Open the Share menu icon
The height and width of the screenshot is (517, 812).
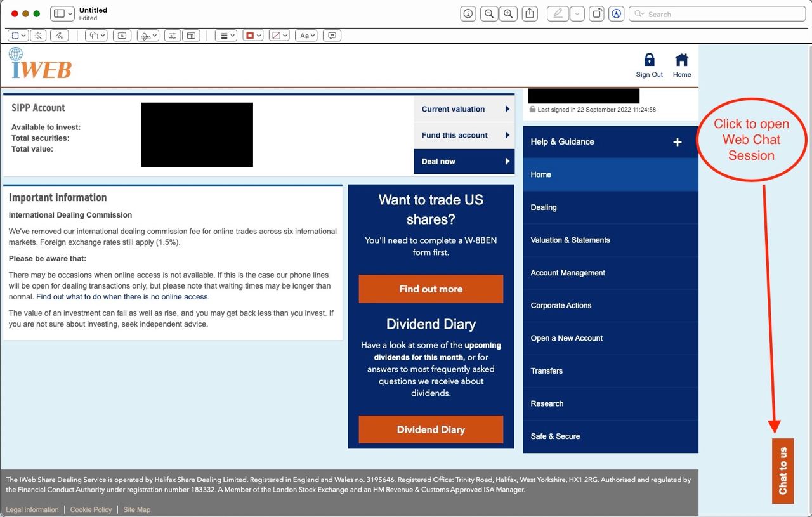coord(531,14)
